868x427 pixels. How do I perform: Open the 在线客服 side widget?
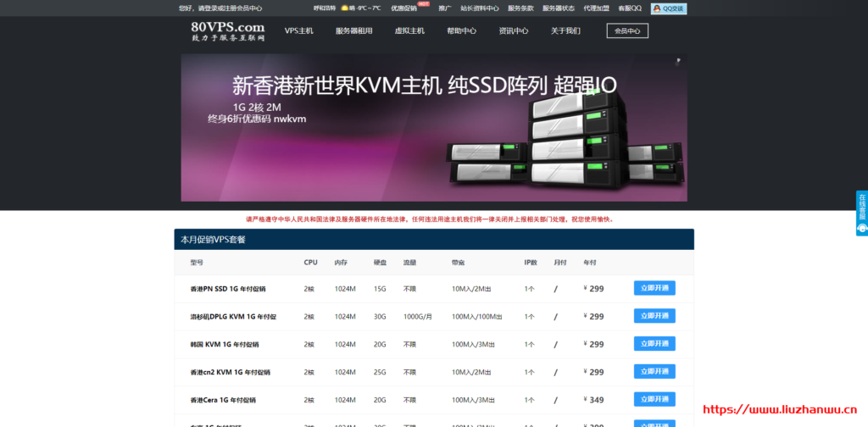862,213
